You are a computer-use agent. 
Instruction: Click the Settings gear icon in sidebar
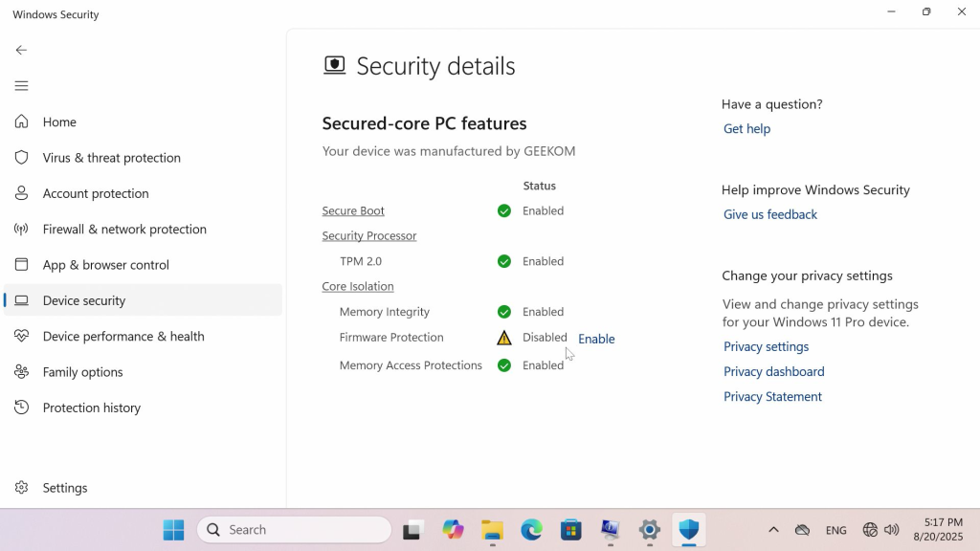(21, 487)
